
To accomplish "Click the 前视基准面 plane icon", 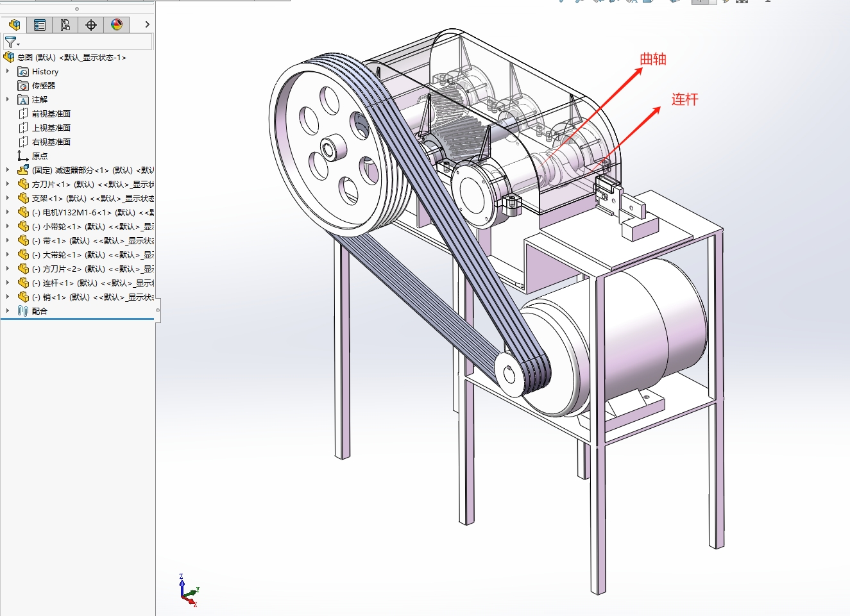I will pyautogui.click(x=23, y=114).
